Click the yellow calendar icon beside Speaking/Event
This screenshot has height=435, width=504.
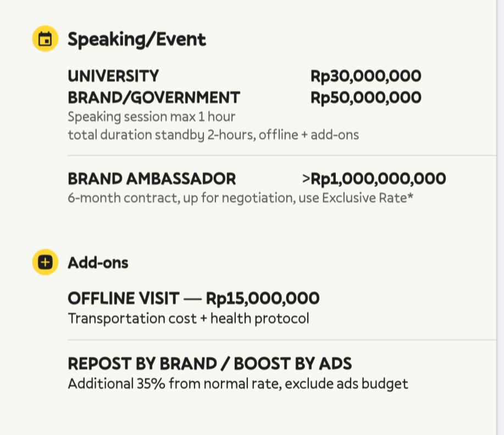45,40
